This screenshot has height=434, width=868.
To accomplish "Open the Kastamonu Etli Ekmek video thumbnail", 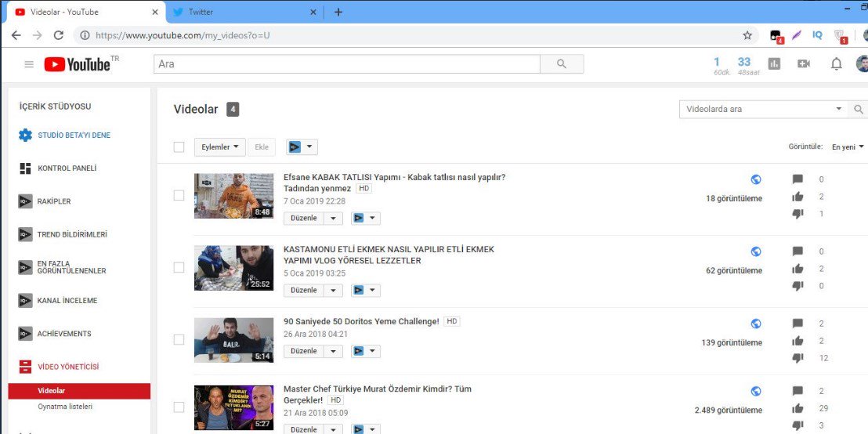I will [233, 268].
